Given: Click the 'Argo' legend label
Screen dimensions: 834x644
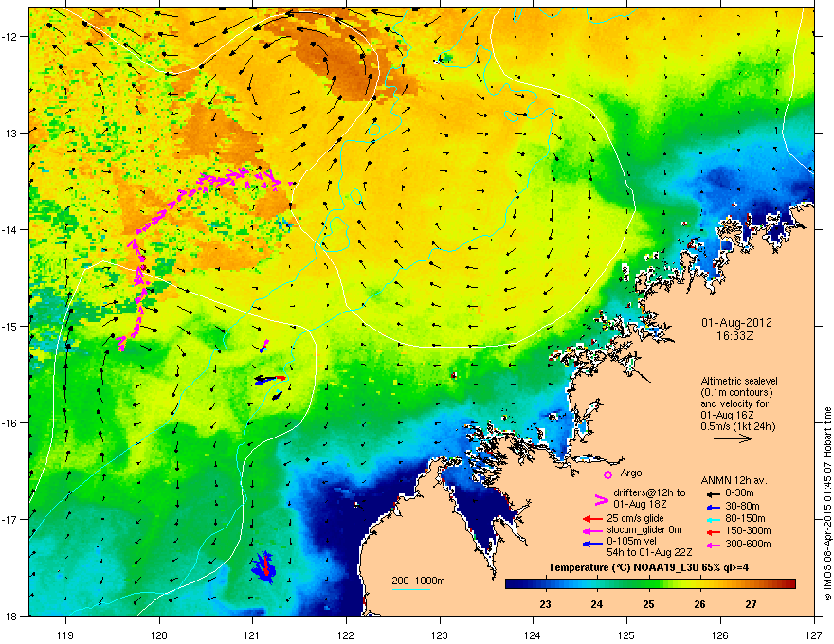Looking at the screenshot, I should [631, 473].
